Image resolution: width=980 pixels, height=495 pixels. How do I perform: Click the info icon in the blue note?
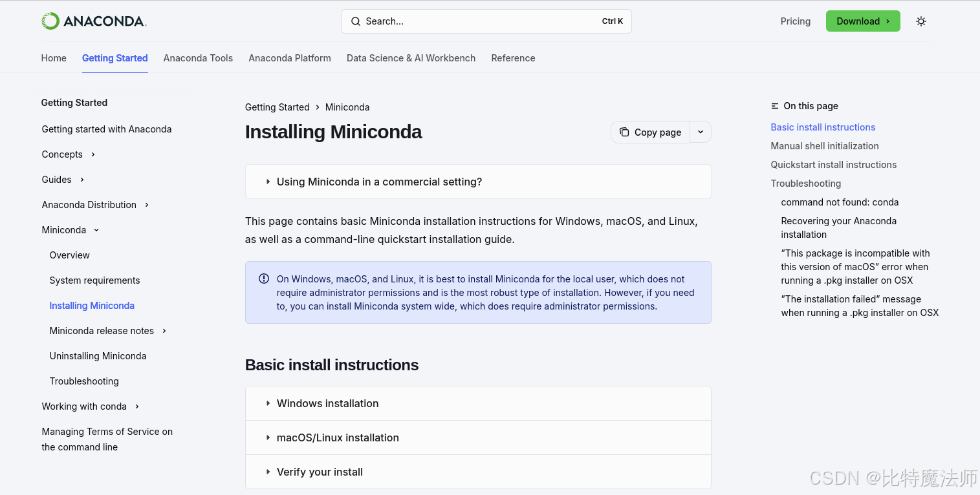click(x=264, y=279)
